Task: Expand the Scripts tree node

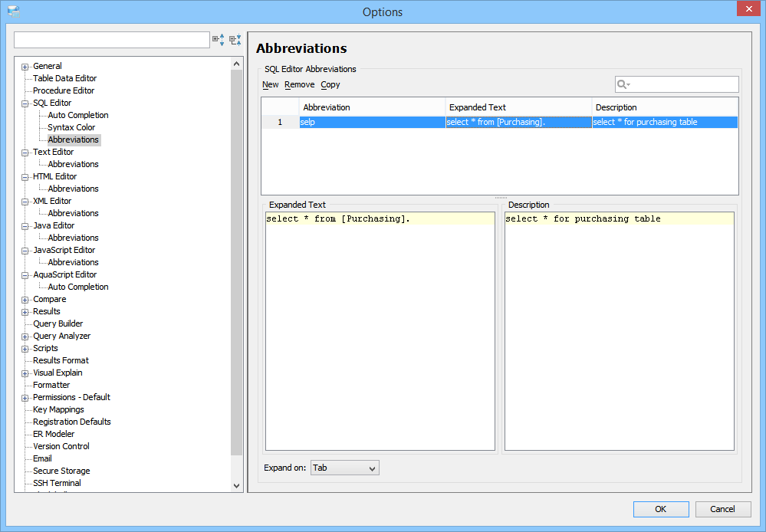Action: click(25, 349)
